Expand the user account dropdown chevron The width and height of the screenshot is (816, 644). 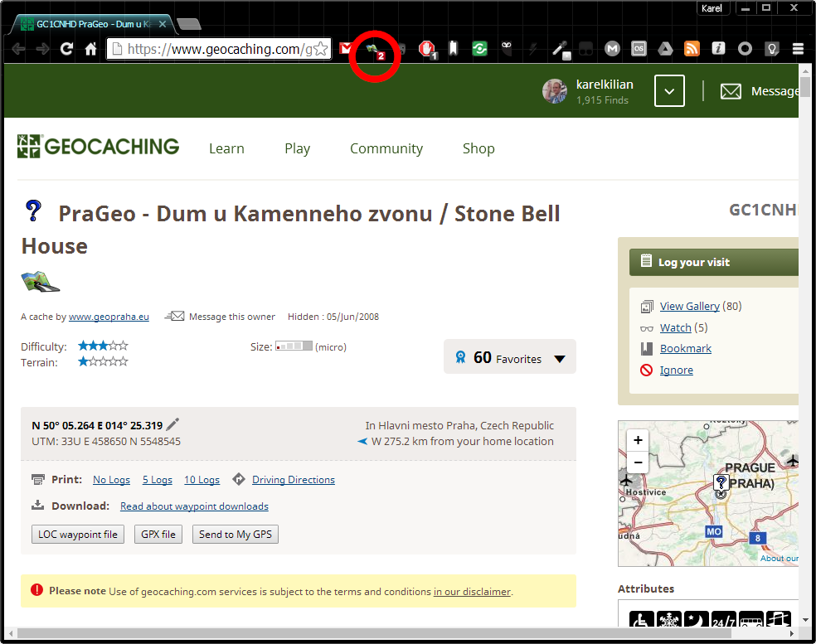pyautogui.click(x=669, y=91)
